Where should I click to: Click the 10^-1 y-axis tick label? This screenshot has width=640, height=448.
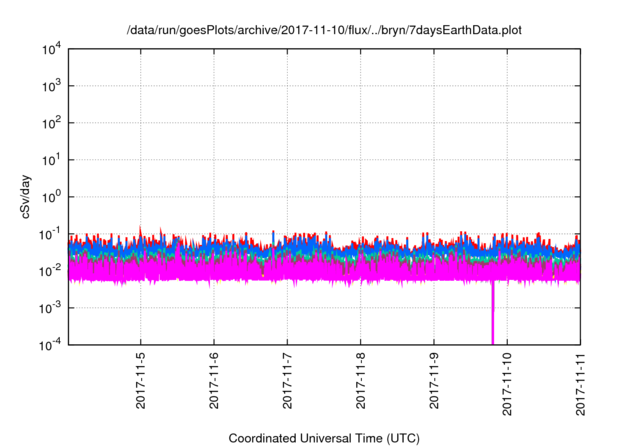51,234
